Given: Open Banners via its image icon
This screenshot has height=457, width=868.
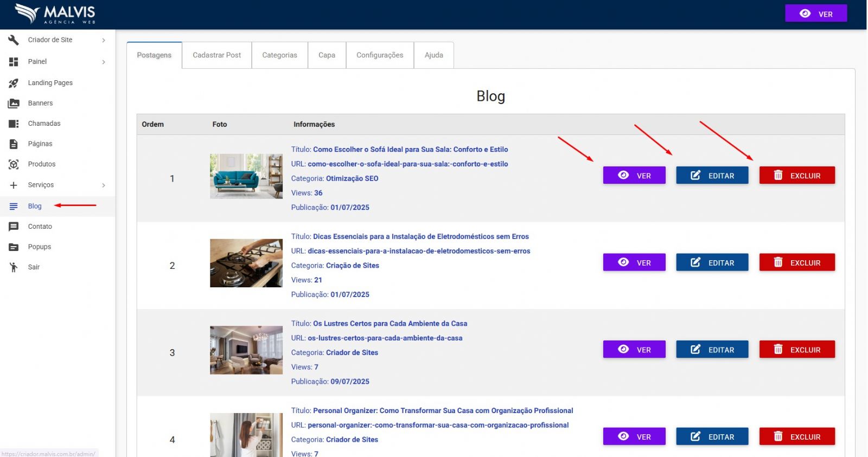Looking at the screenshot, I should (x=14, y=103).
